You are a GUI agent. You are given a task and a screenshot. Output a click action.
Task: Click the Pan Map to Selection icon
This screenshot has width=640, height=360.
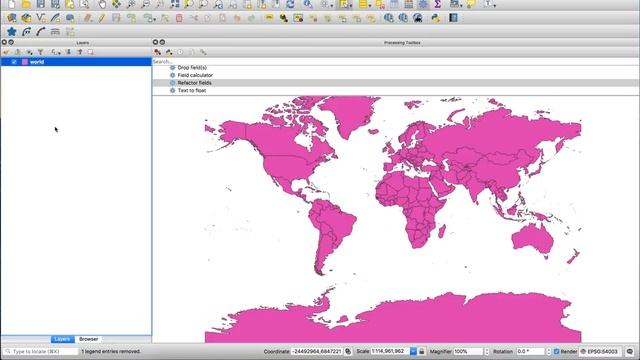coord(117,4)
